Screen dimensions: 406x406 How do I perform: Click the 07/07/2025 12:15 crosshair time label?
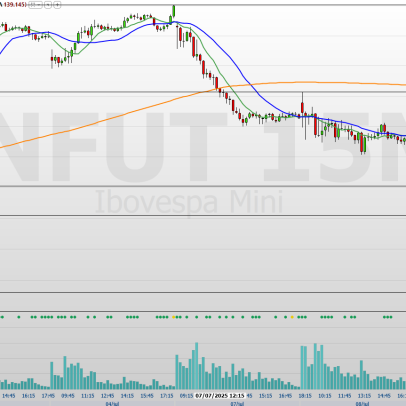point(220,396)
